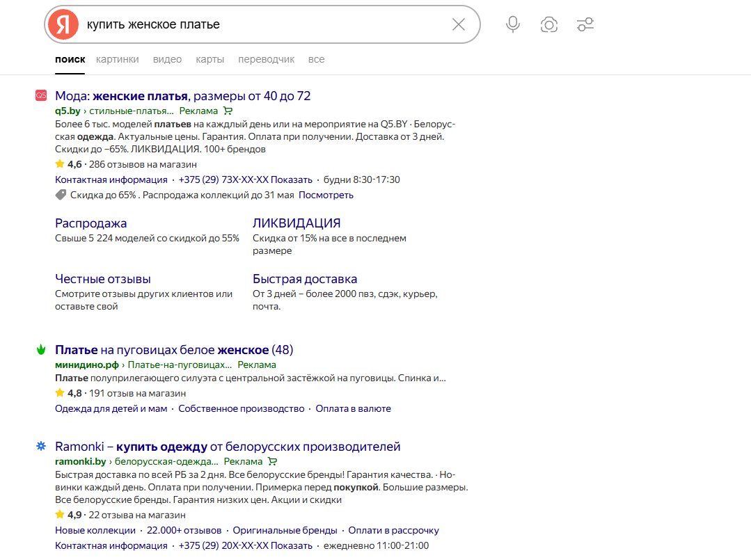
Task: Open Новые коллекции link
Action: pyautogui.click(x=95, y=530)
